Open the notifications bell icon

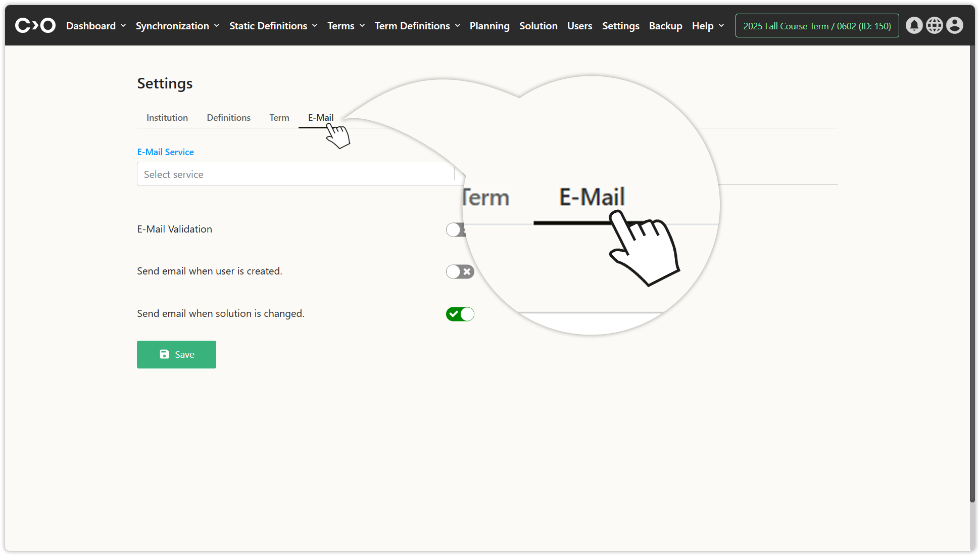coord(914,25)
